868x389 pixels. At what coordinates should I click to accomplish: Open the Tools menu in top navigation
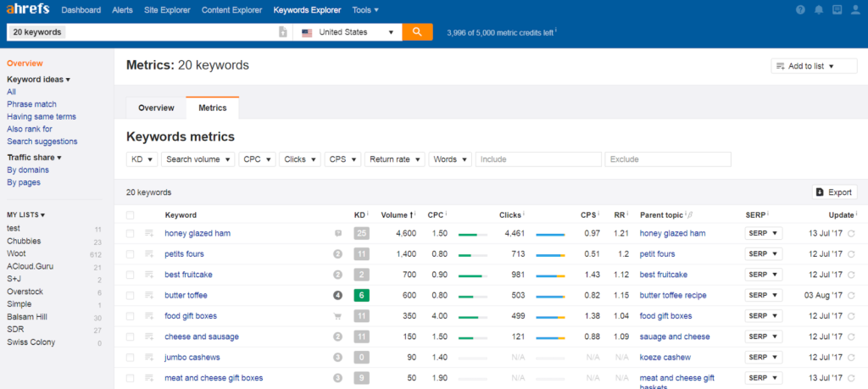click(x=365, y=10)
